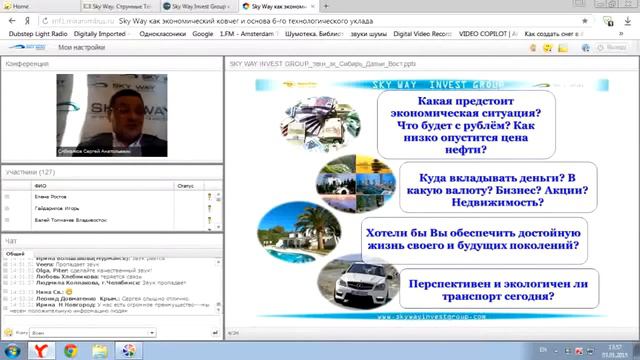Image resolution: width=640 pixels, height=360 pixels.
Task: Click the address bar URL field
Action: pyautogui.click(x=314, y=21)
